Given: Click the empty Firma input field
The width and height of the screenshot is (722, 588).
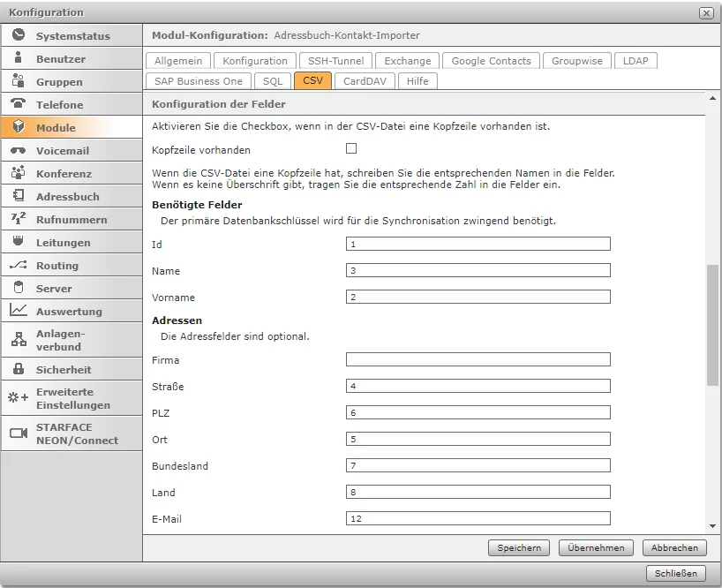Looking at the screenshot, I should click(478, 359).
